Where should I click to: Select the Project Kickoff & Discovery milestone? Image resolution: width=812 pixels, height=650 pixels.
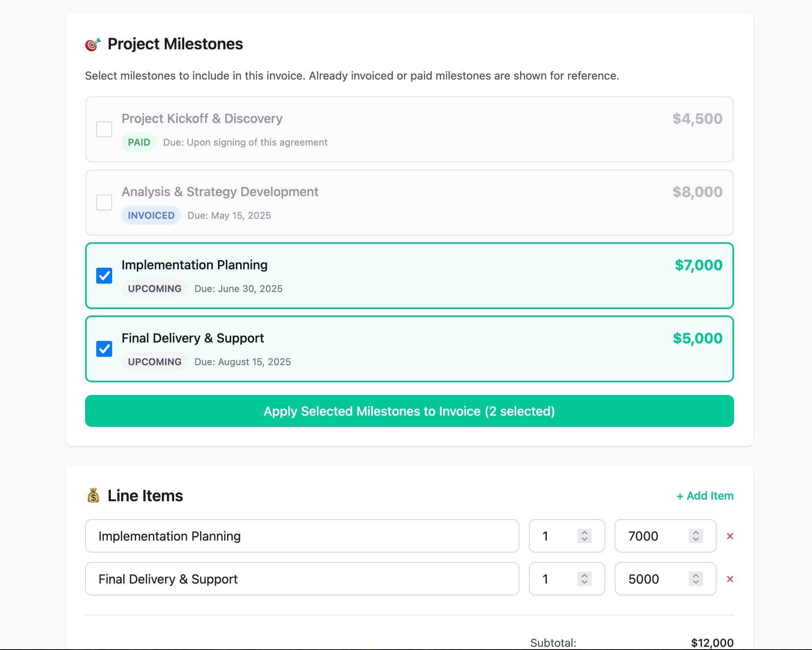(104, 129)
